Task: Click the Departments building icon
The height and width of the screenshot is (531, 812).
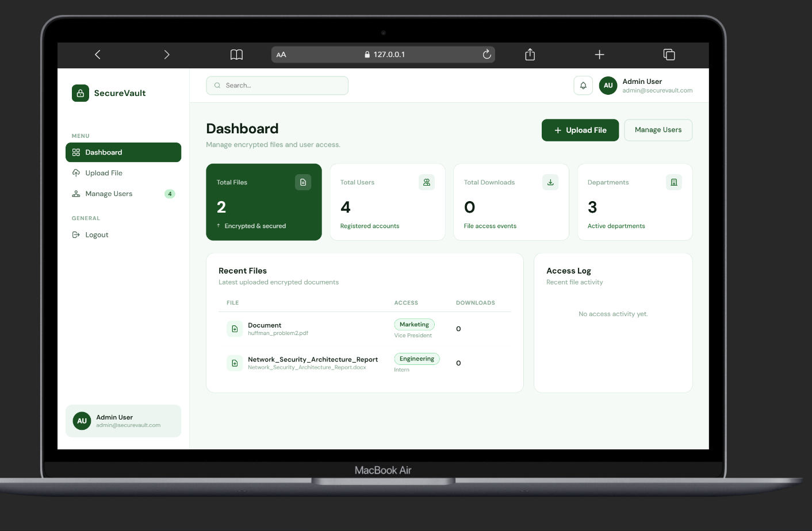Action: tap(674, 182)
